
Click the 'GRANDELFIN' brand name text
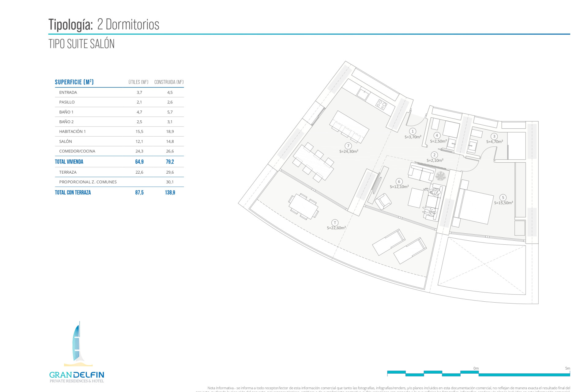pyautogui.click(x=77, y=375)
